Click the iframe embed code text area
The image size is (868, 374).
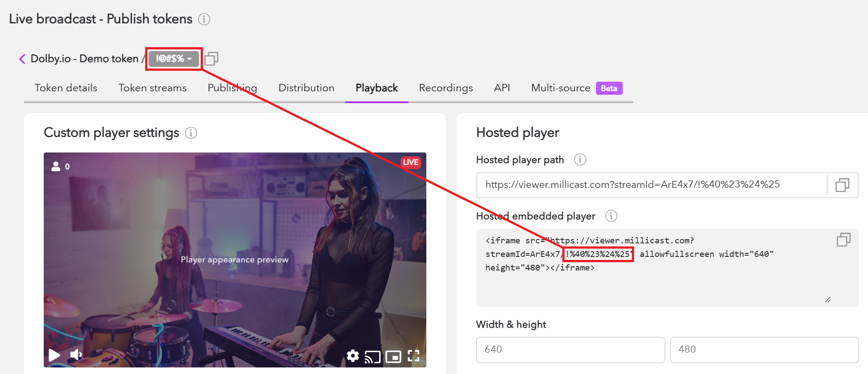(x=667, y=267)
